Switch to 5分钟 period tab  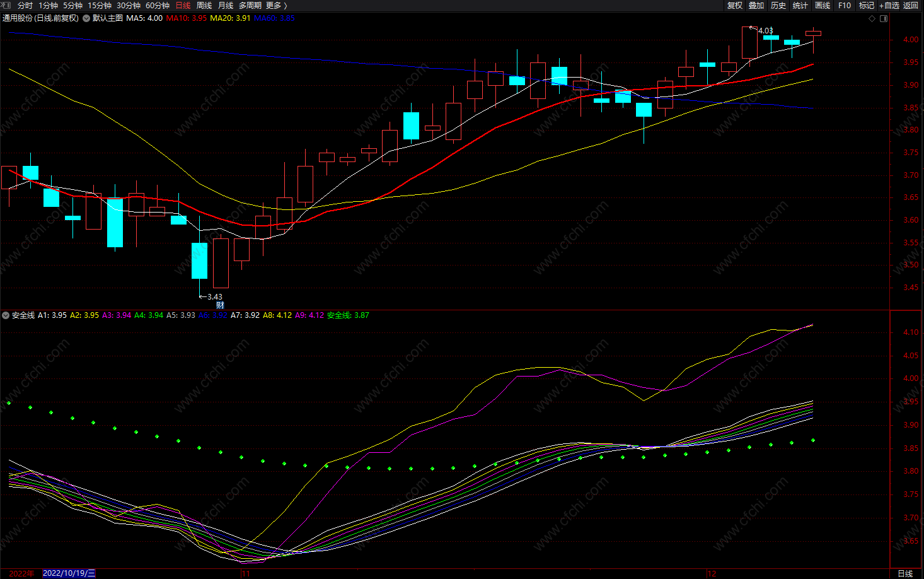[72, 6]
